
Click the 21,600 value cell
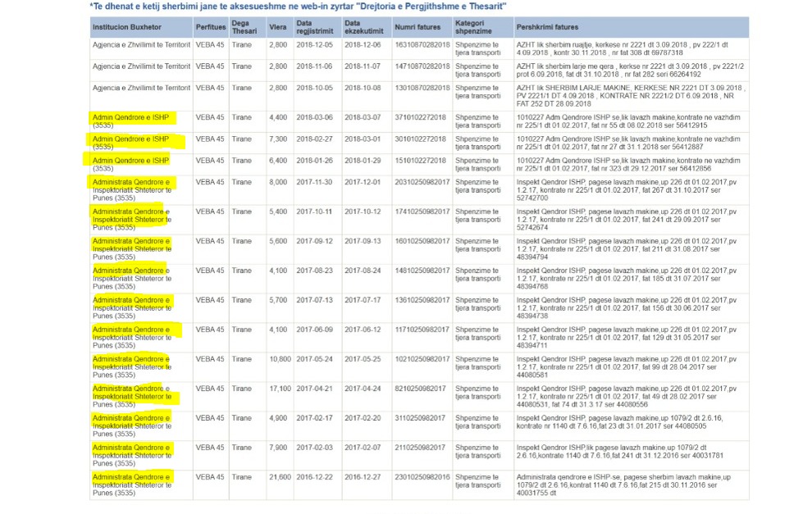coord(279,477)
